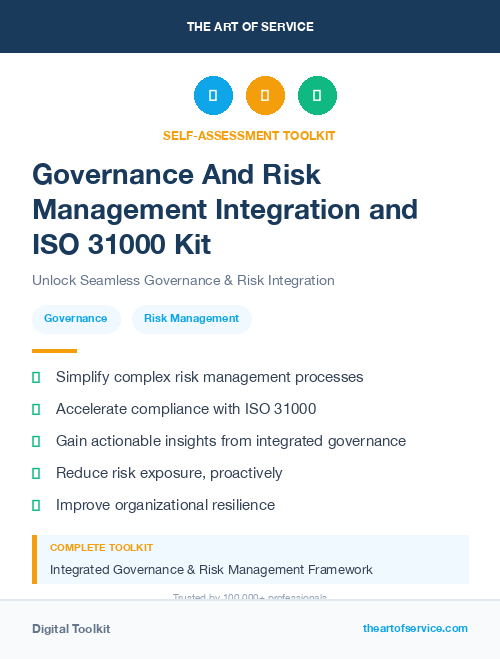Click the orange circle icon
Image resolution: width=500 pixels, height=659 pixels.
pyautogui.click(x=265, y=95)
